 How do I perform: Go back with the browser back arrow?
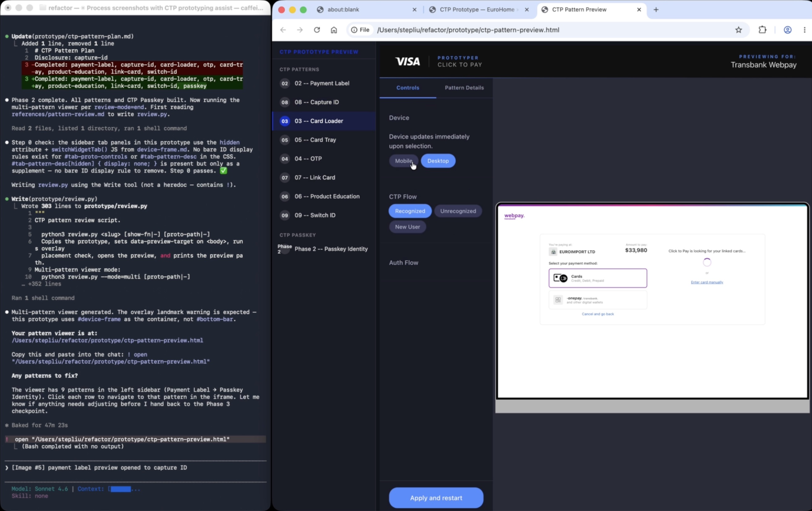(283, 30)
